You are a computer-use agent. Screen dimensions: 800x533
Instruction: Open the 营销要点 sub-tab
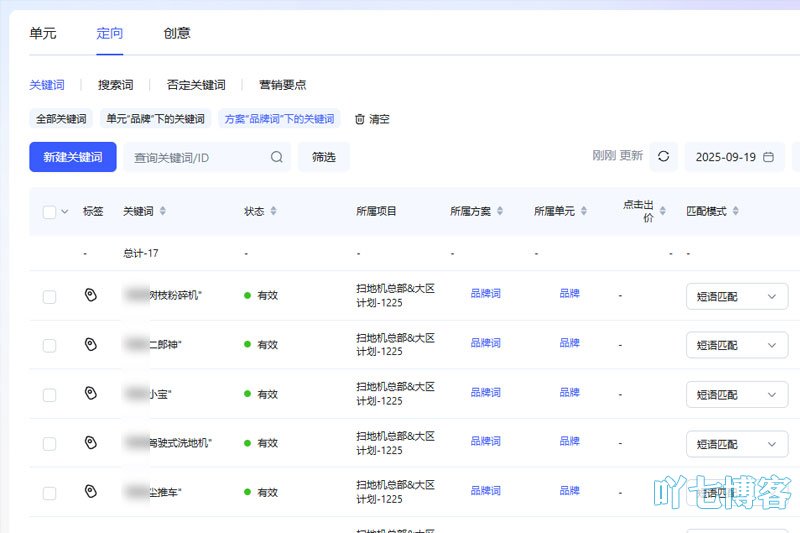coord(283,85)
